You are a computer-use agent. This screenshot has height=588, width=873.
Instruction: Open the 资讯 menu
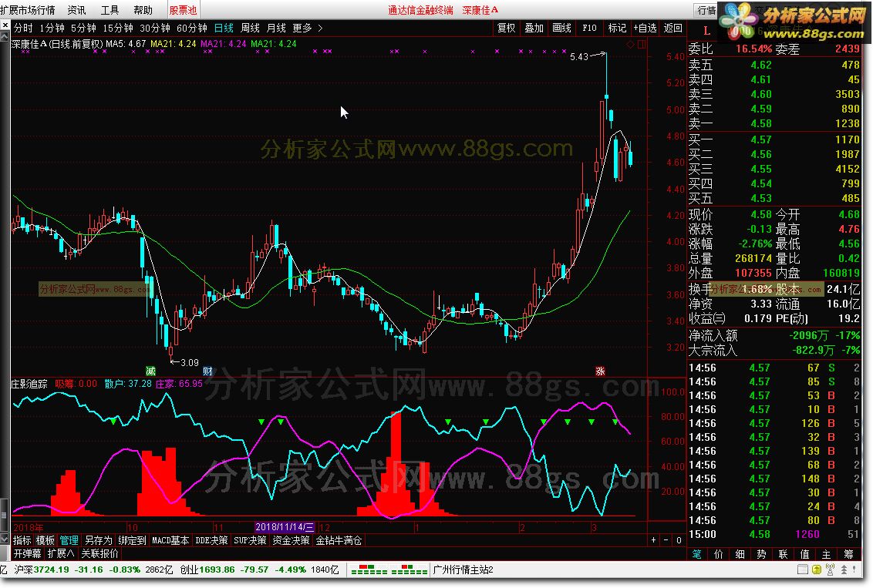76,10
